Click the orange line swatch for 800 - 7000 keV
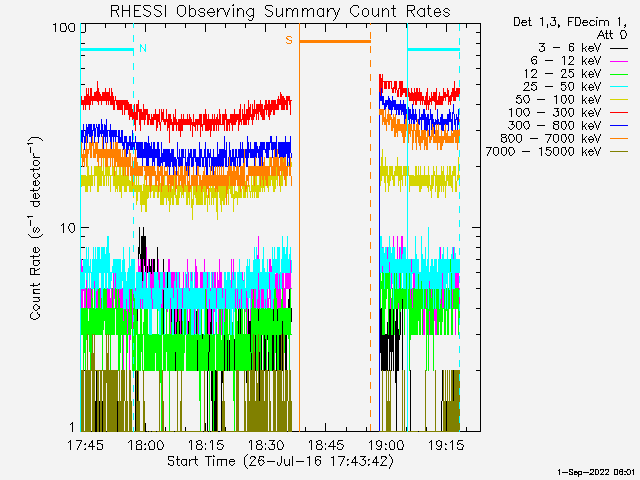640x480 pixels. coord(619,139)
